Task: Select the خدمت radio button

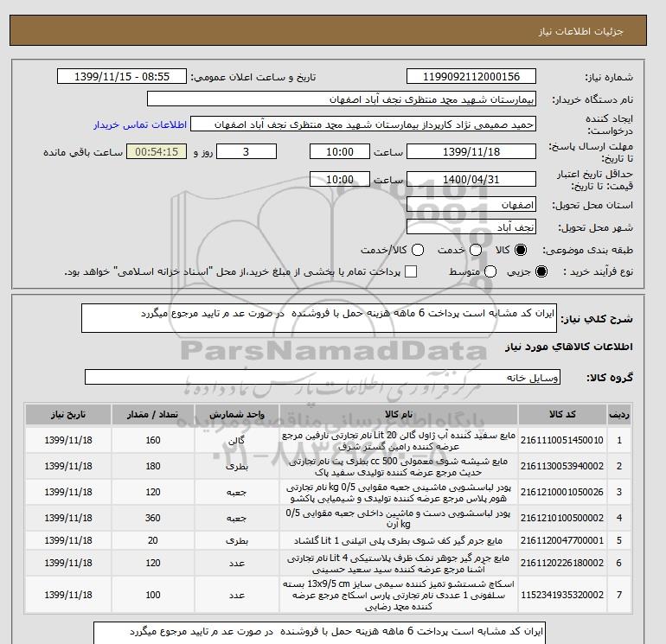Action: (476, 250)
